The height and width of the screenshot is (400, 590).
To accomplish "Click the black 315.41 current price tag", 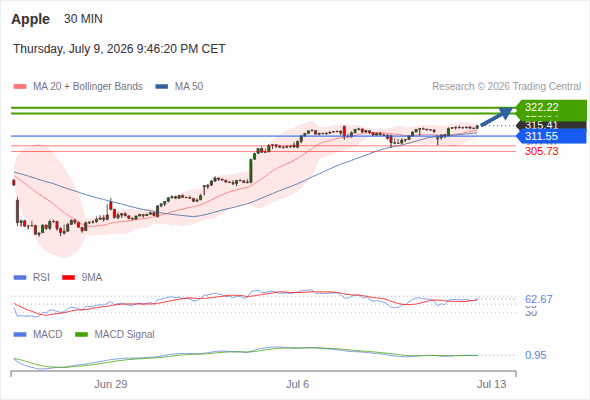I will pyautogui.click(x=551, y=125).
